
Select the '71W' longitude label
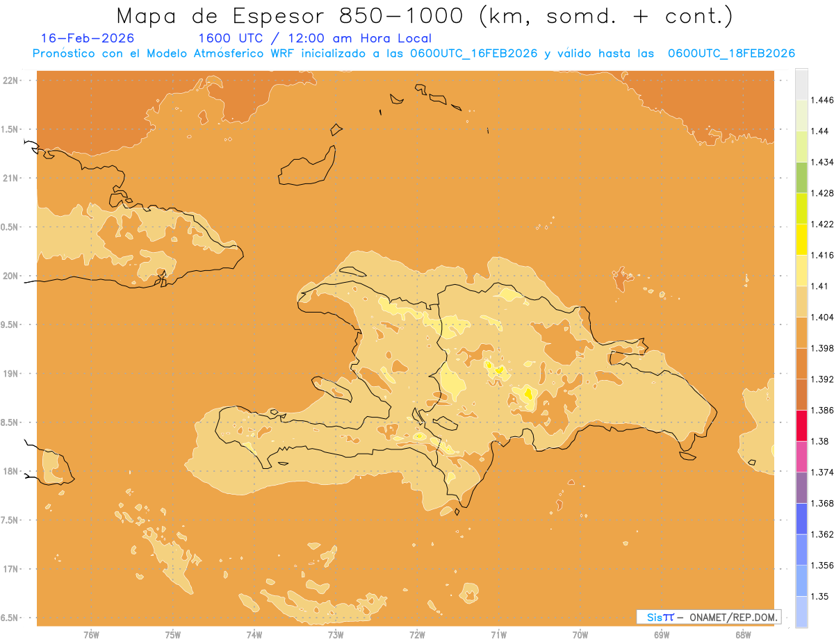coord(498,634)
